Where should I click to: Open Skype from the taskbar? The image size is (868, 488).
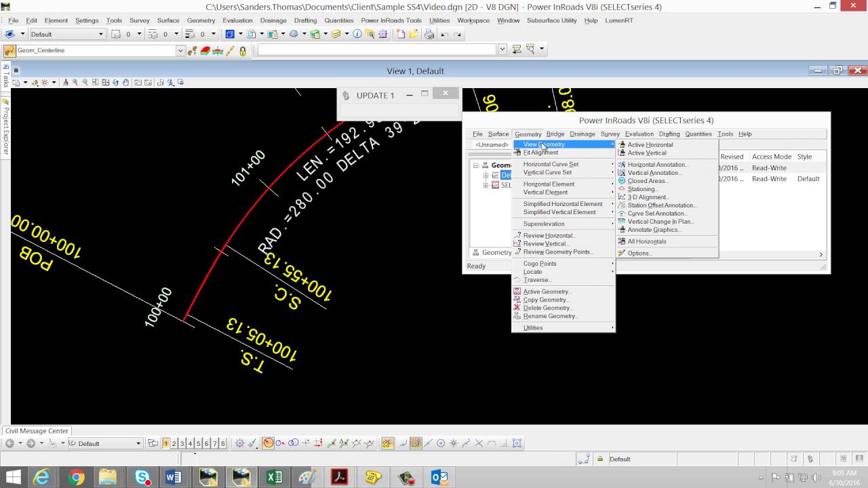point(142,477)
